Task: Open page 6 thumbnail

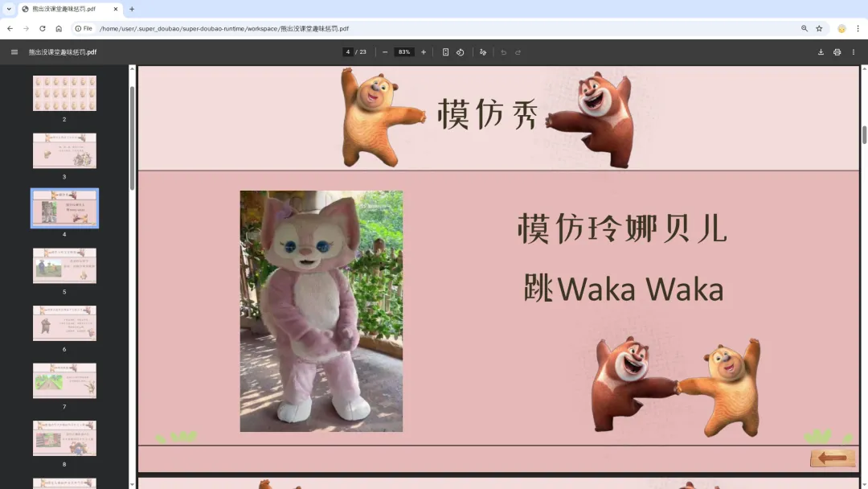Action: tap(64, 323)
